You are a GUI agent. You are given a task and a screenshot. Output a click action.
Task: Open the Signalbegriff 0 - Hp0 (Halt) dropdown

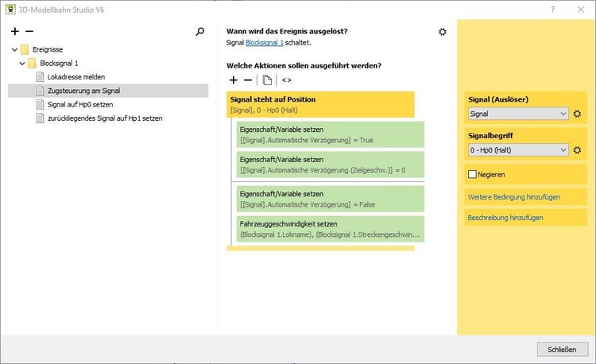(517, 150)
